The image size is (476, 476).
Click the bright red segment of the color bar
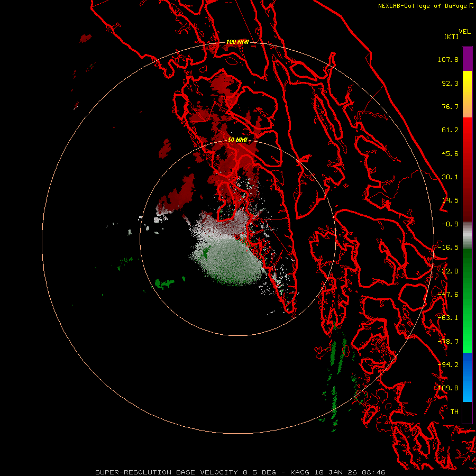[467, 169]
